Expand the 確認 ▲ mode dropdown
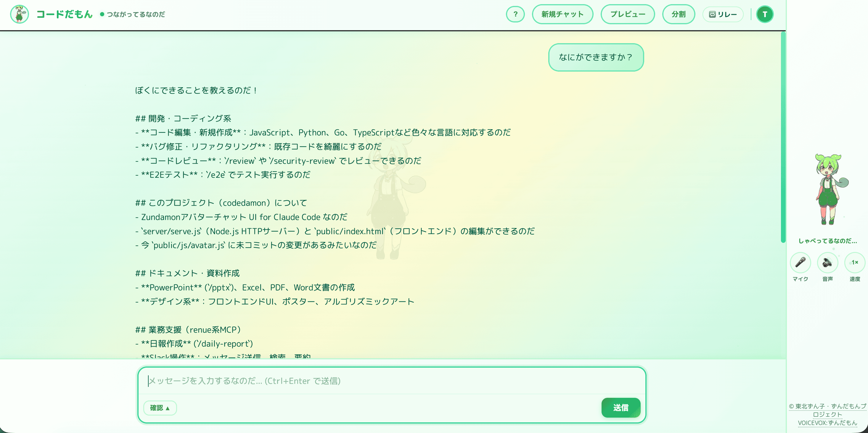This screenshot has height=433, width=868. 160,408
